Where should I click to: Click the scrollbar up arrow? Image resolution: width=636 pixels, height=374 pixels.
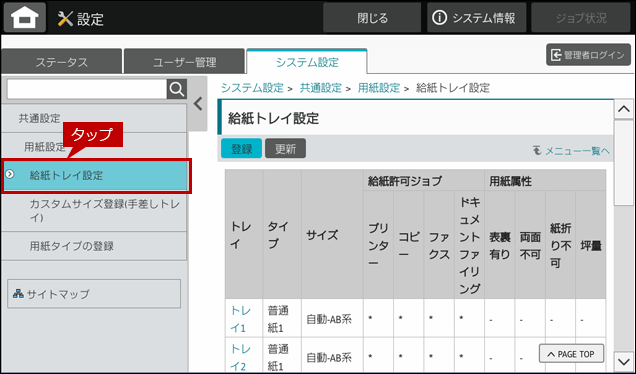(x=623, y=109)
